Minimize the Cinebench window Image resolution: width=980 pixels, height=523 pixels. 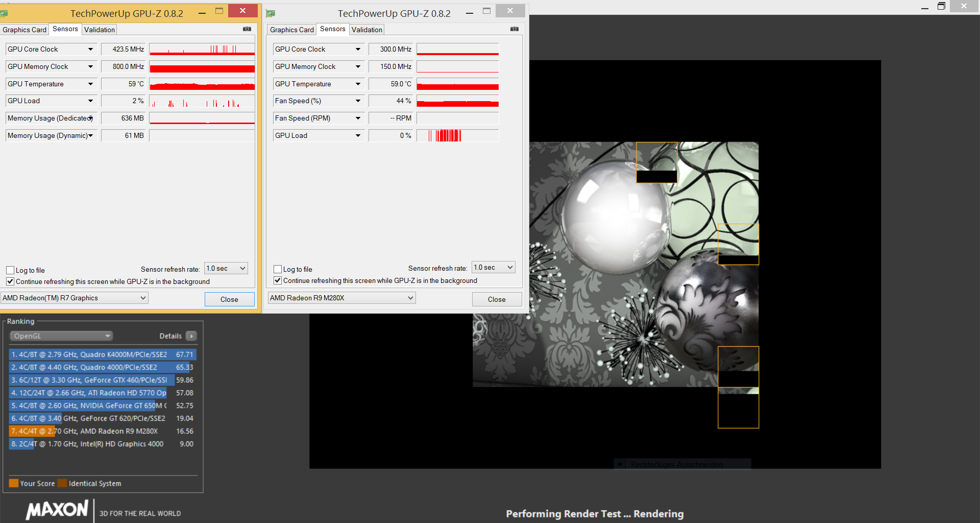click(925, 7)
